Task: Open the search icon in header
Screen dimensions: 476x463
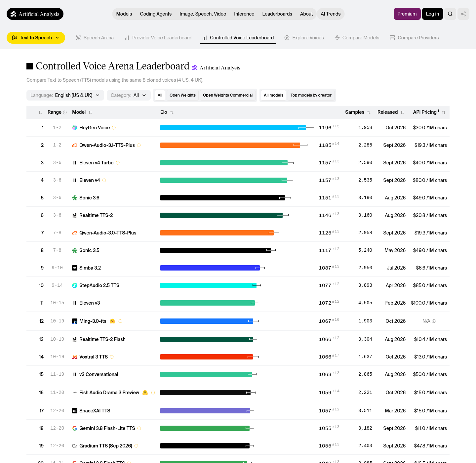Action: 450,14
